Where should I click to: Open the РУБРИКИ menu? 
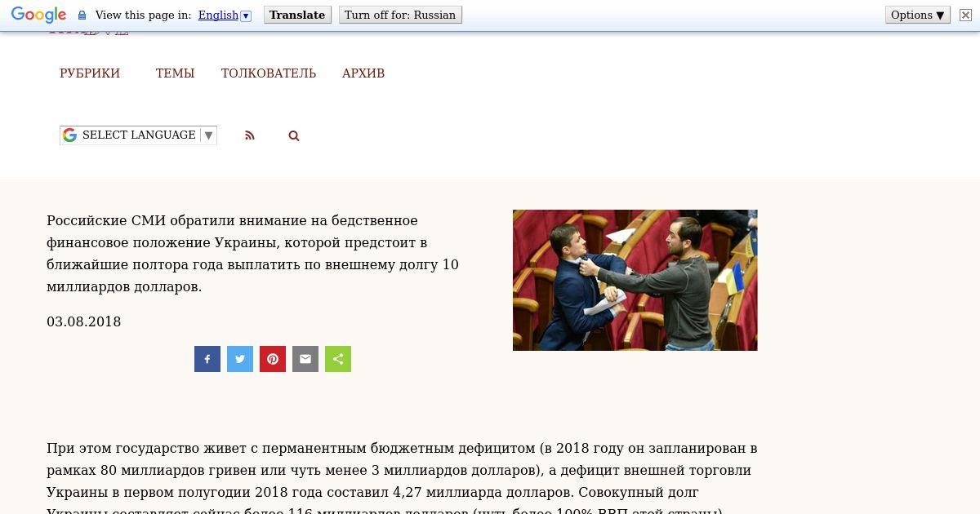pos(90,73)
